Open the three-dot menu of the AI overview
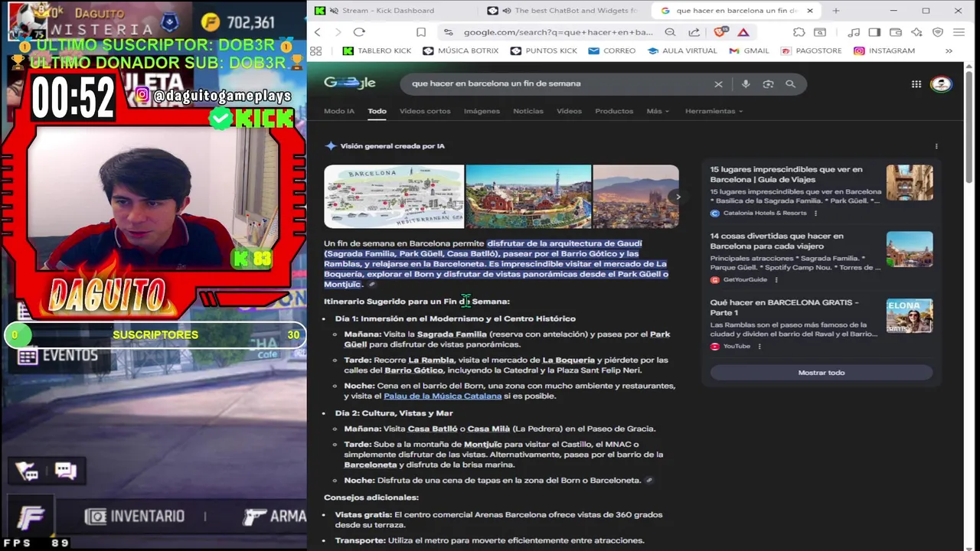This screenshot has width=980, height=551. click(936, 146)
